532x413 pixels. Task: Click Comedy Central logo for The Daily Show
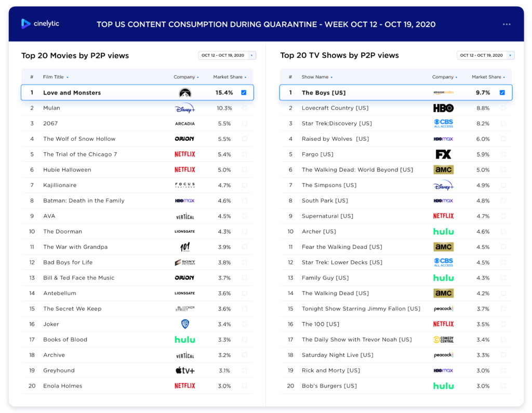point(444,339)
